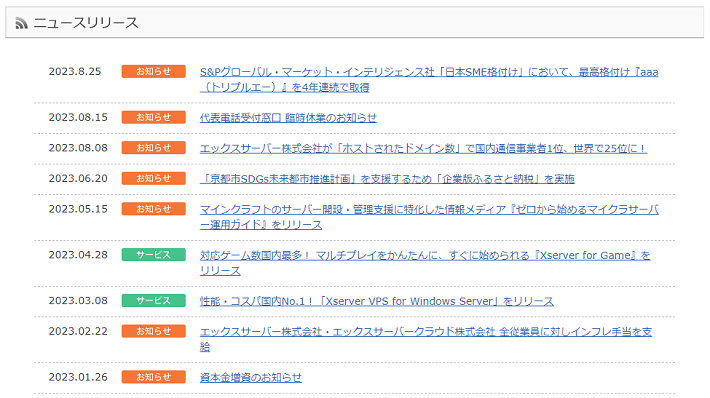
Task: Click the お知らせ tag on the 2023.08.15 row
Action: pos(154,117)
